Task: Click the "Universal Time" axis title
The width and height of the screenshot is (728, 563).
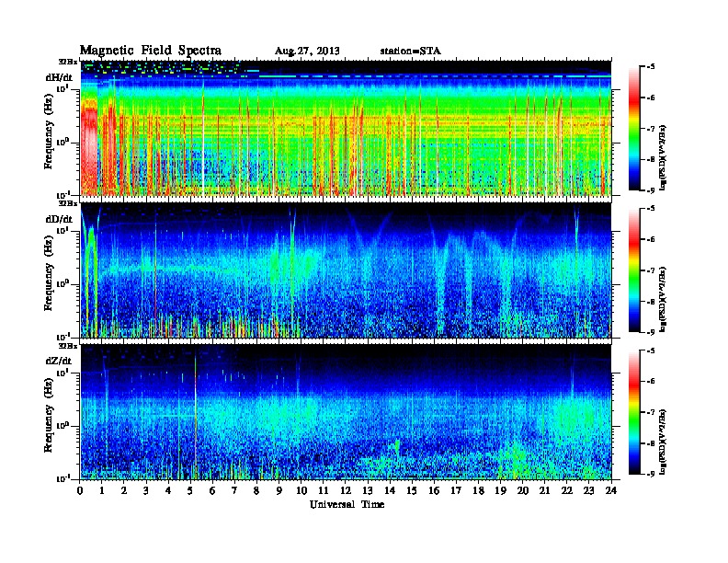Action: coord(347,504)
